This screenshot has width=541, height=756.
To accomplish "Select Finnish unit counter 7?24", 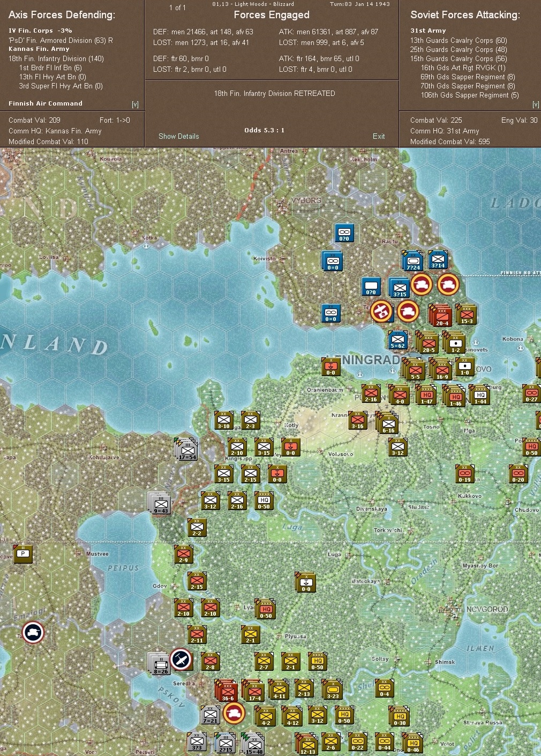I will [413, 261].
